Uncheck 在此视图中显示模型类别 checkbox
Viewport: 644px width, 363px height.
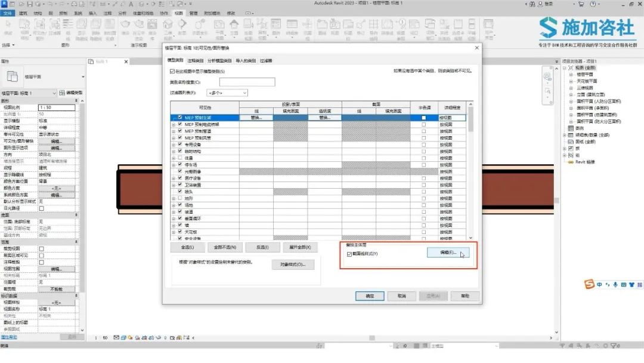173,71
